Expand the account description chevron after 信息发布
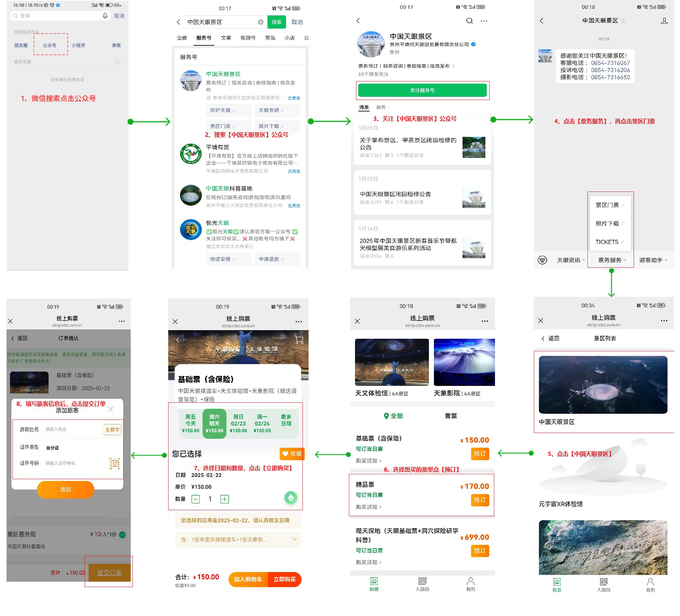Screen dimensions: 680x616 454,66
